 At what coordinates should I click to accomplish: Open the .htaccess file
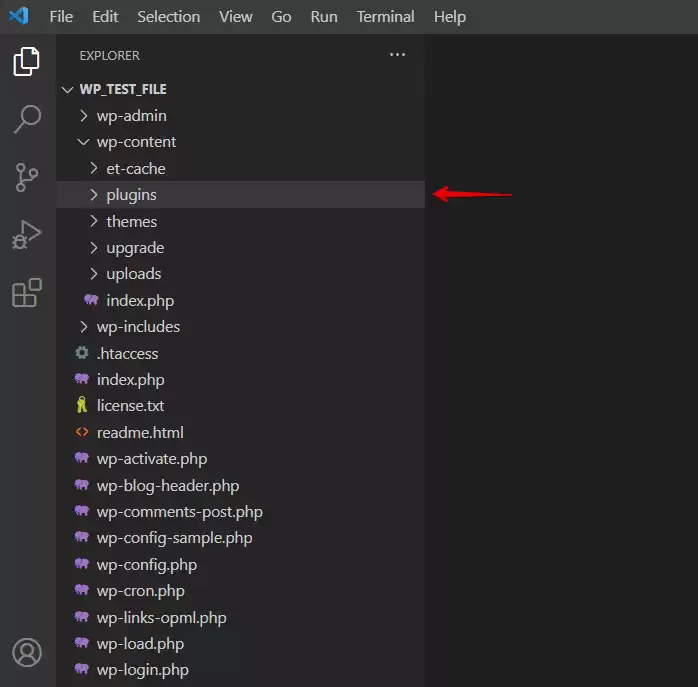[127, 353]
